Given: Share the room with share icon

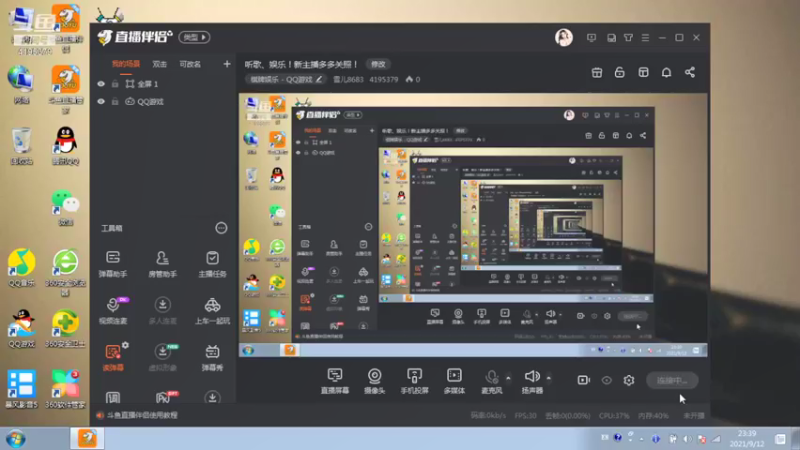Looking at the screenshot, I should pos(690,72).
